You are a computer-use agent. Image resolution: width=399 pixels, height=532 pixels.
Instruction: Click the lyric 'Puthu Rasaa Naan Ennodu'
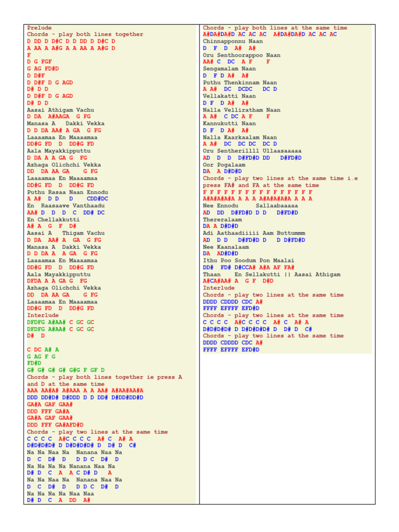tap(68, 192)
